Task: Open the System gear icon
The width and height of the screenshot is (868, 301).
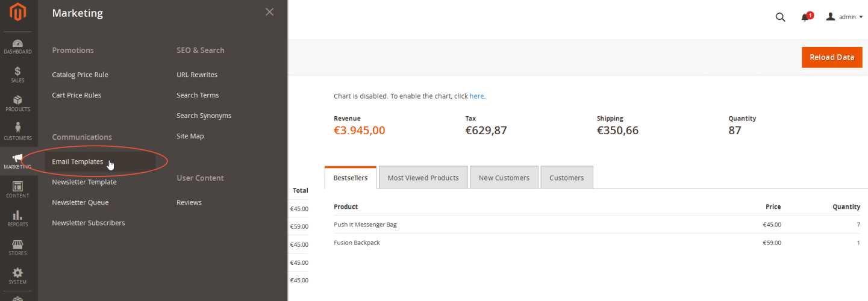Action: (x=18, y=276)
